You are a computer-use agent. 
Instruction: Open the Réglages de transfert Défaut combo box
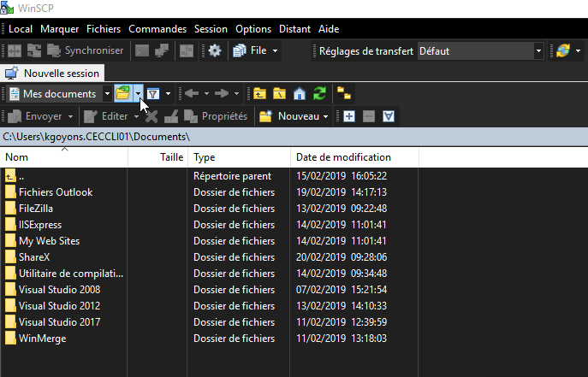(479, 50)
